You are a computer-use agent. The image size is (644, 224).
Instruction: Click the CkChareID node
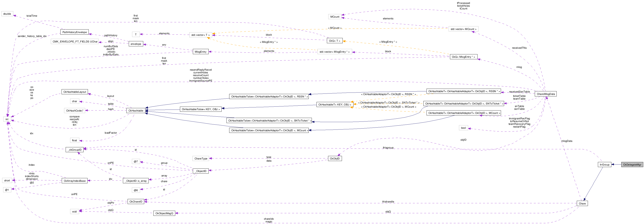click(x=136, y=202)
